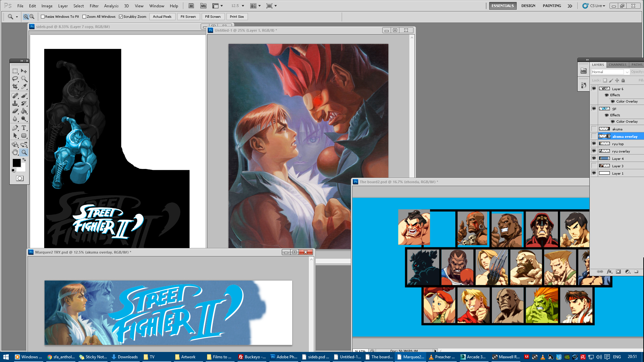
Task: Select the Rounded Rectangle shape tool
Action: (x=24, y=136)
